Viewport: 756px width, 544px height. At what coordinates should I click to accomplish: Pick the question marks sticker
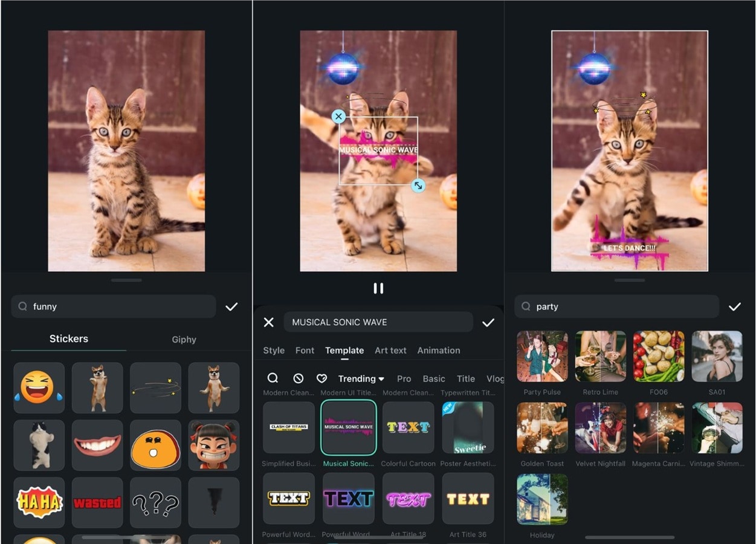coord(155,503)
